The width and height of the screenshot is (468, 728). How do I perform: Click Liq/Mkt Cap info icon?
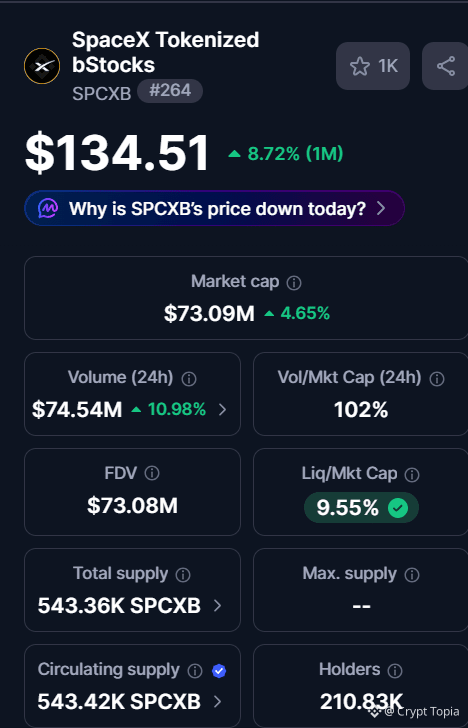(412, 474)
